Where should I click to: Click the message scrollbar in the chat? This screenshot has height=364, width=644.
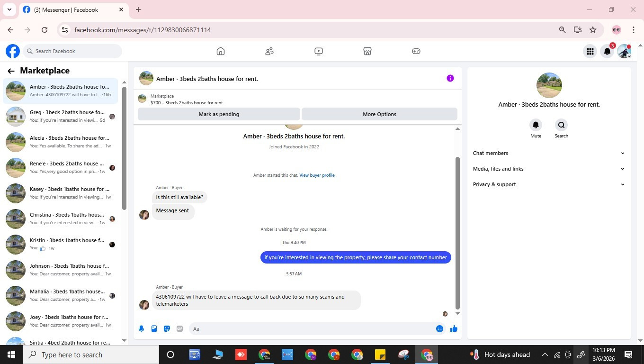tap(457, 232)
